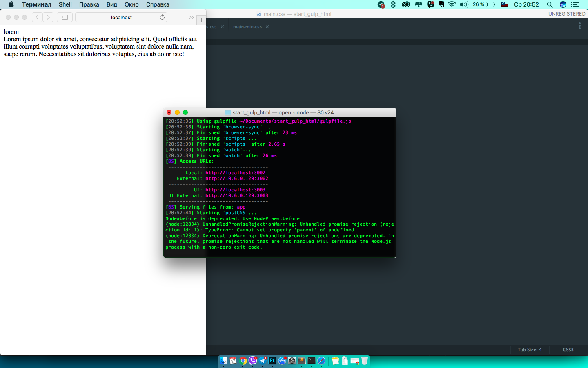This screenshot has width=588, height=368.
Task: Open the volume control in menu bar
Action: pos(464,4)
